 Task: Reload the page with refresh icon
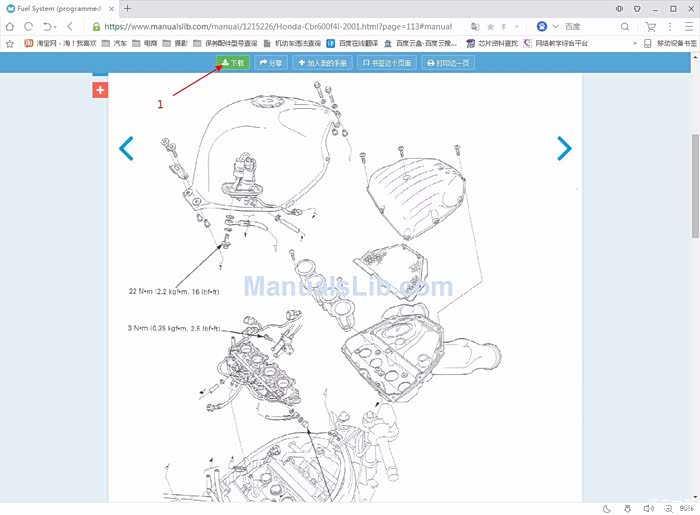[29, 27]
